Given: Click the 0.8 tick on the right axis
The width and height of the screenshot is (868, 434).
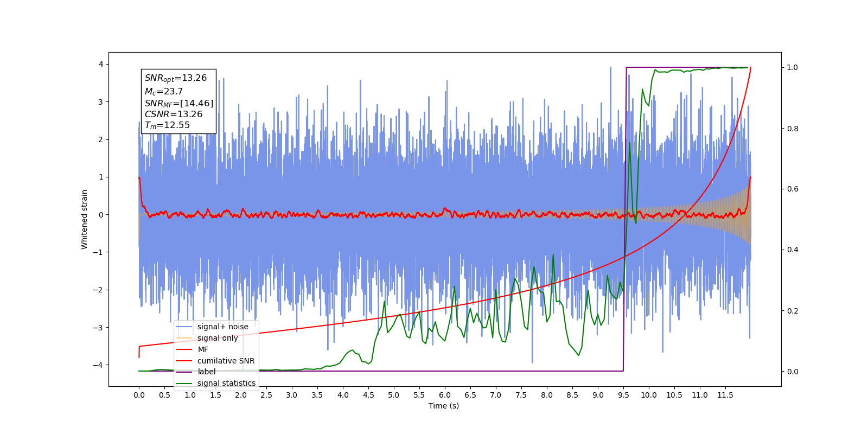Looking at the screenshot, I should 793,129.
